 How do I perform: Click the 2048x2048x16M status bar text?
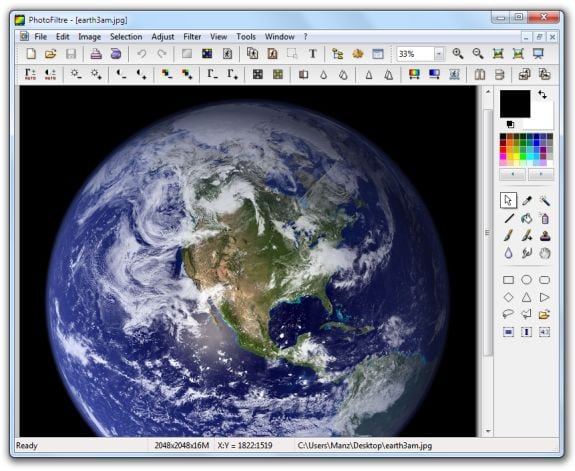pos(182,446)
